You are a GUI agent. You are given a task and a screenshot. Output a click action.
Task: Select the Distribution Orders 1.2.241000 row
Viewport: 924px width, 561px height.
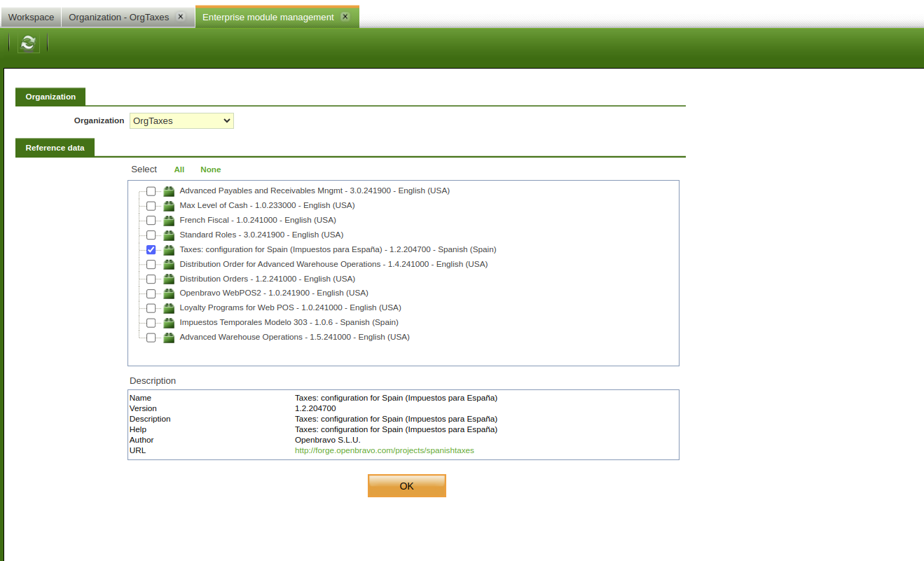point(267,279)
